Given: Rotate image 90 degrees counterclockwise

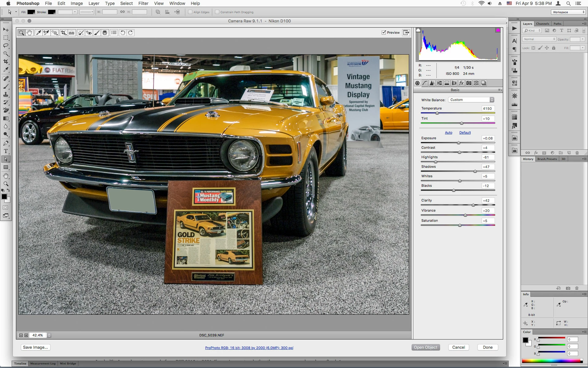Looking at the screenshot, I should [x=123, y=33].
